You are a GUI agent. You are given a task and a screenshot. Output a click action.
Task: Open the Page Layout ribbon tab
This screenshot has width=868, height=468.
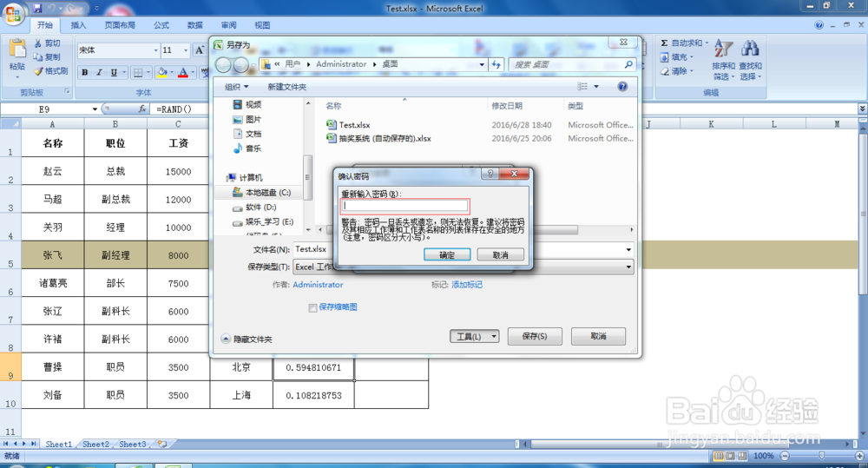click(120, 25)
